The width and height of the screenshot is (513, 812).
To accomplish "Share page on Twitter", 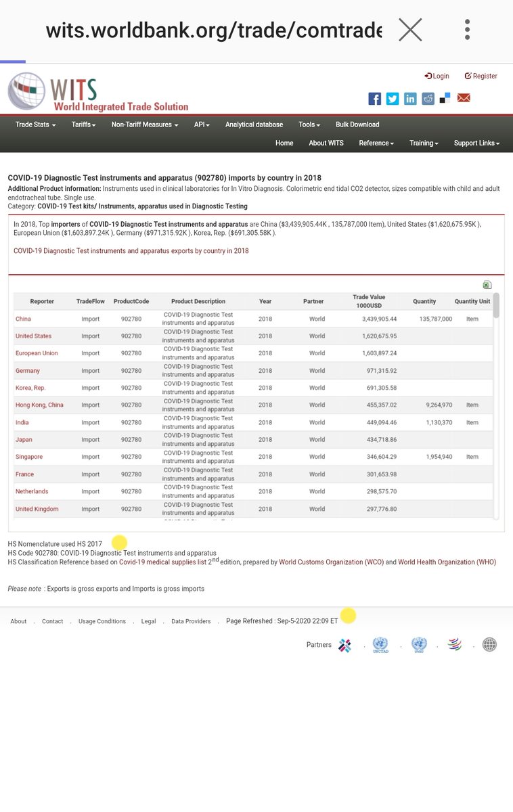I will [393, 99].
